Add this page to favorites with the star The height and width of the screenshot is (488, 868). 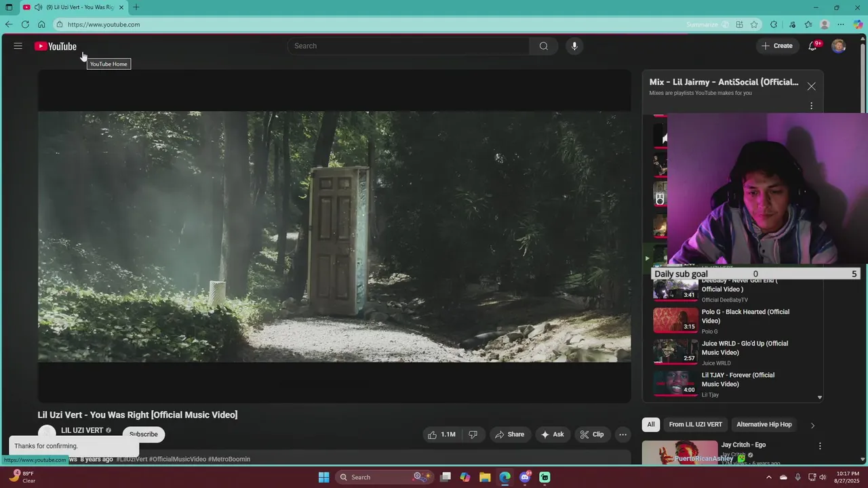[754, 24]
